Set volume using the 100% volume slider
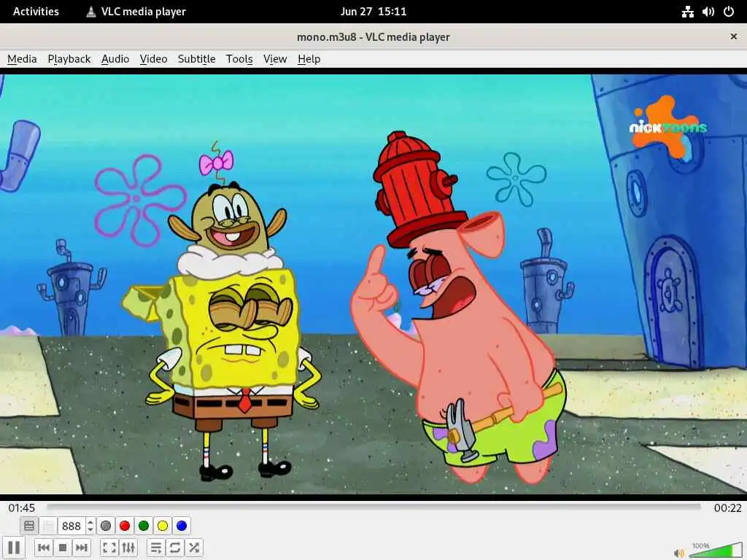Screen dimensions: 747x560 click(x=716, y=550)
